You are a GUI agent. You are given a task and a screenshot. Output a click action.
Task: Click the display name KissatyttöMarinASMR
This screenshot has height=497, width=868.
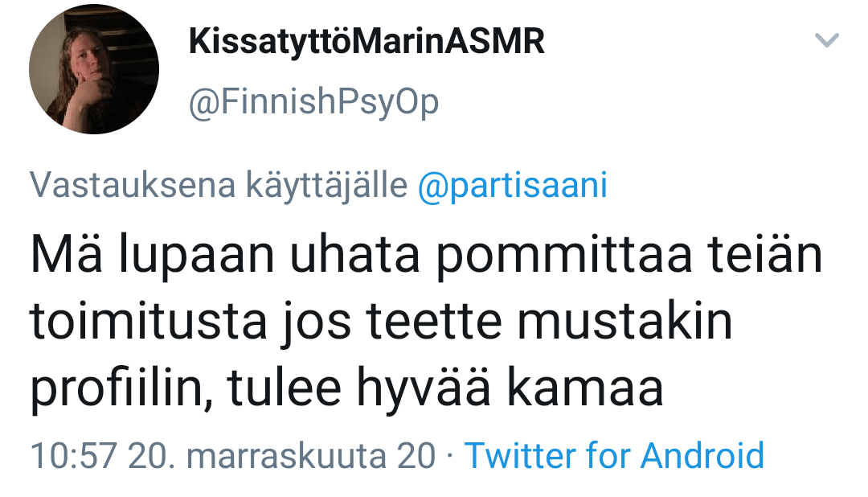click(x=366, y=42)
